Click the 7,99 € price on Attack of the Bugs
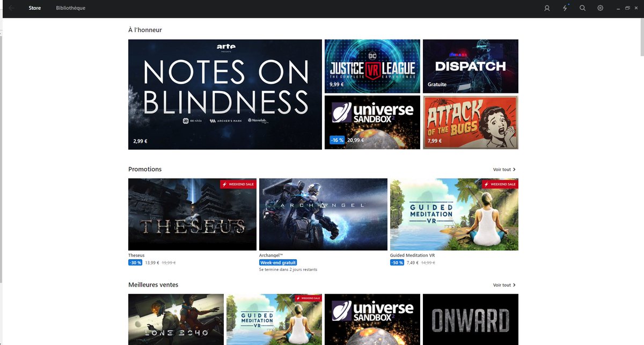The image size is (644, 345). pos(435,141)
